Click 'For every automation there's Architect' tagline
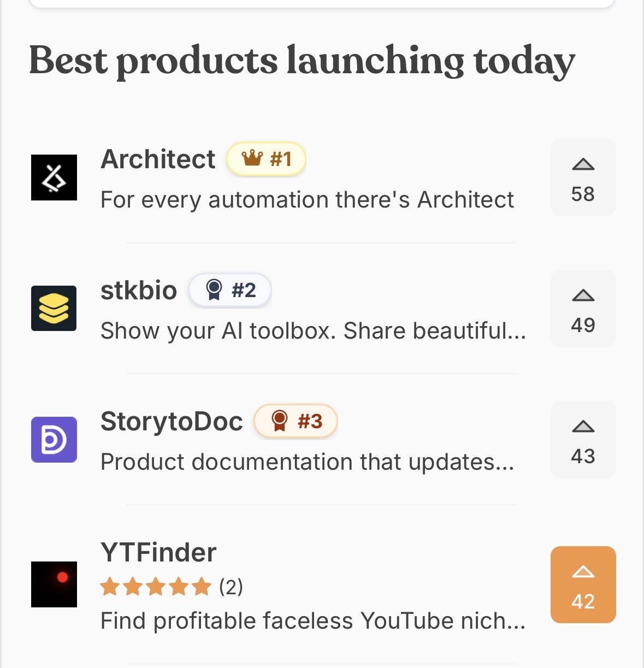The image size is (644, 668). (307, 200)
